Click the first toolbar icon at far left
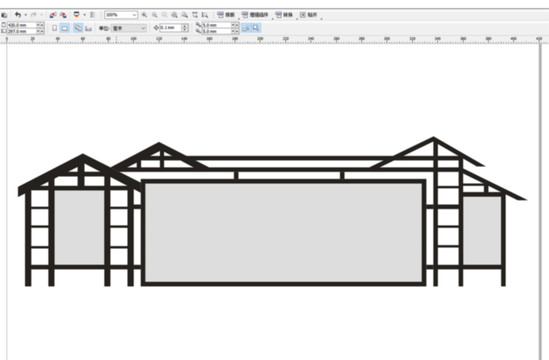The width and height of the screenshot is (549, 360). tap(4, 15)
